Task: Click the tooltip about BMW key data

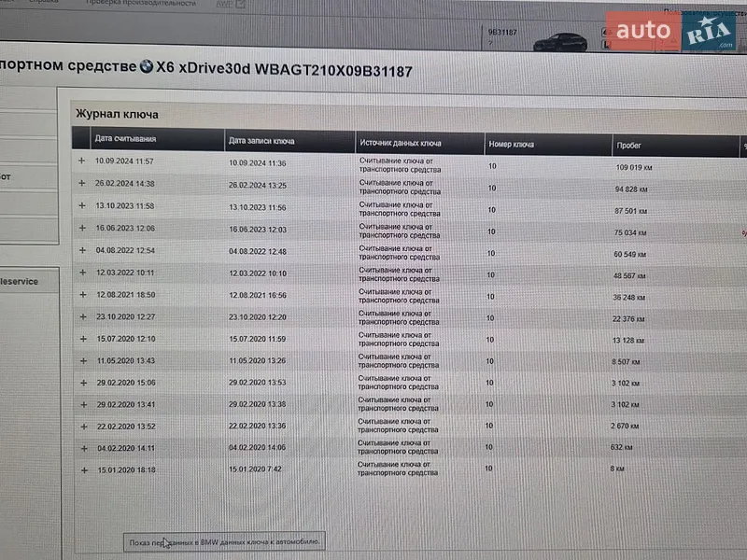Action: coord(224,542)
